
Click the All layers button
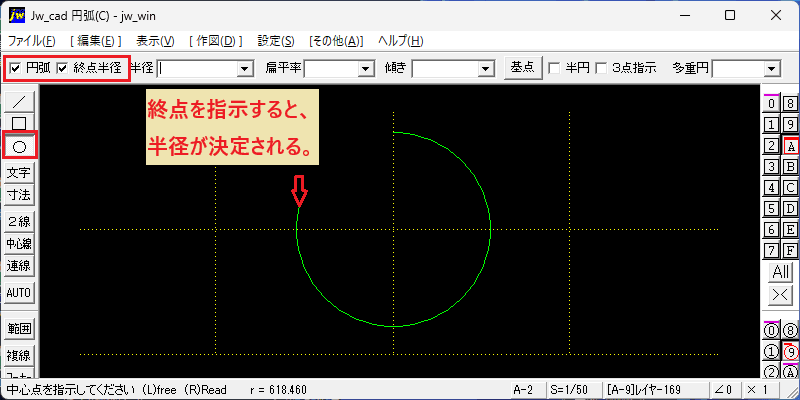781,272
